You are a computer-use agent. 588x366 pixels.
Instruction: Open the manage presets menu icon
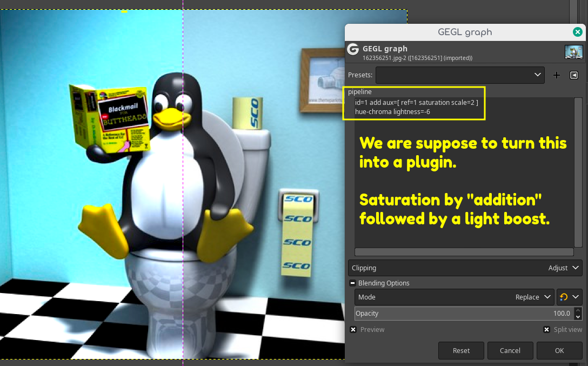[574, 75]
